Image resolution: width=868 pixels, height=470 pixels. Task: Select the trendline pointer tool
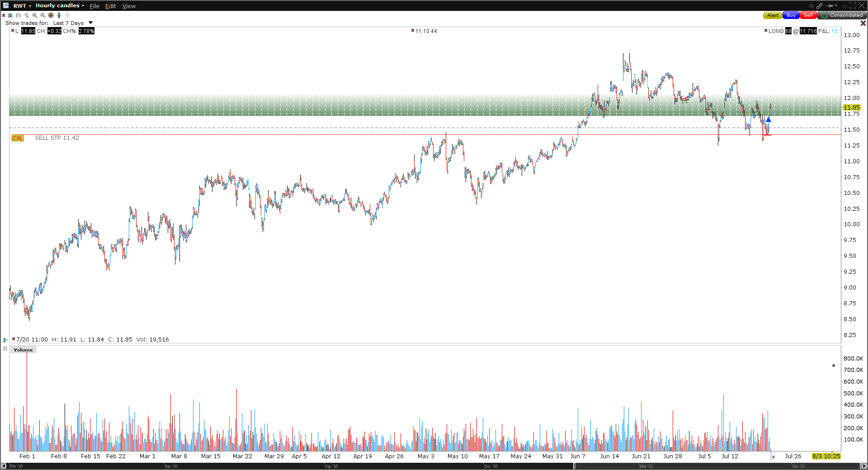26,15
